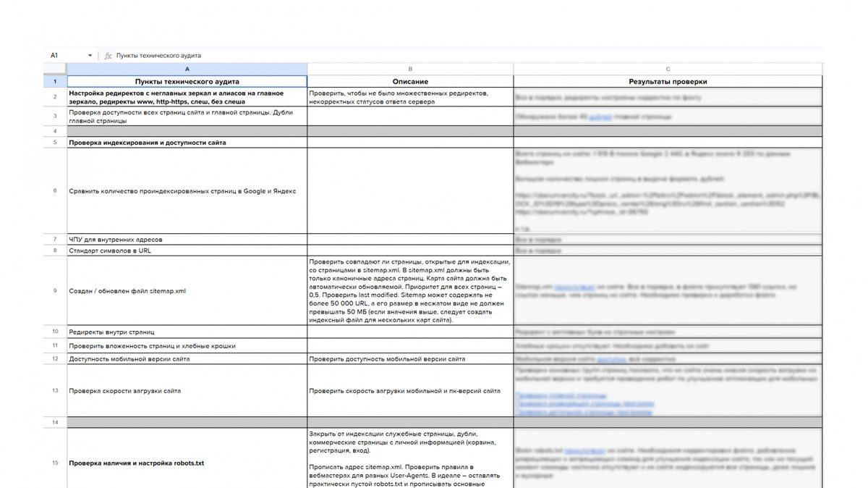
Task: Select the column B header
Action: pos(411,69)
